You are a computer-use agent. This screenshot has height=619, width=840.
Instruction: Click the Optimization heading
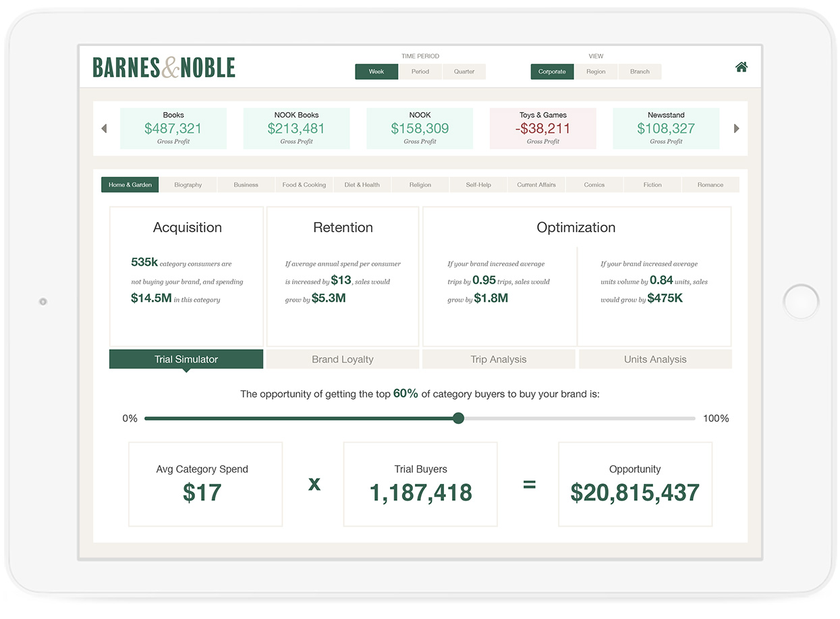tap(576, 228)
